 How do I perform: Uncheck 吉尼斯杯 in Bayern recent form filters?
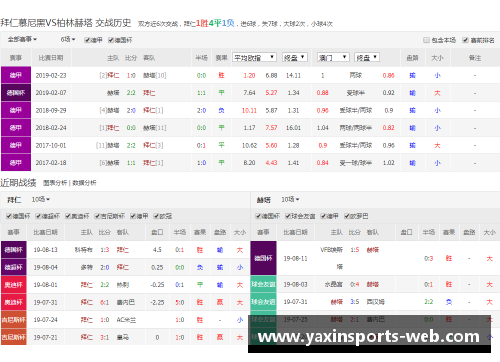97,216
